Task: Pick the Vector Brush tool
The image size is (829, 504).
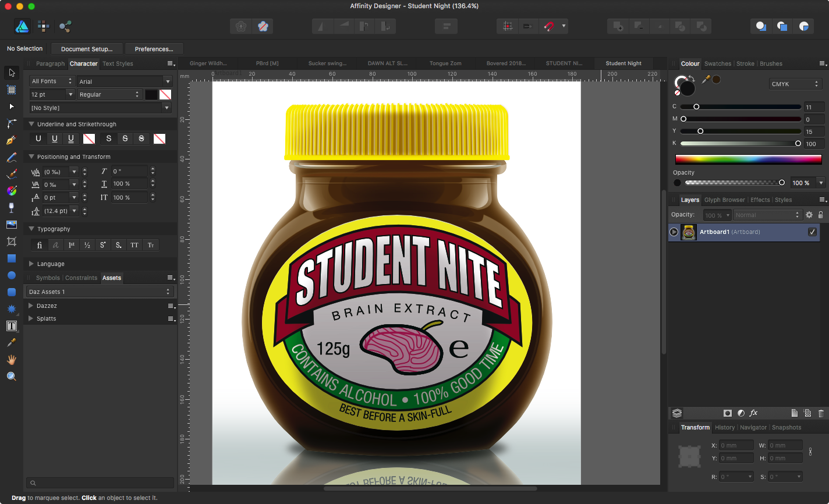Action: 12,174
